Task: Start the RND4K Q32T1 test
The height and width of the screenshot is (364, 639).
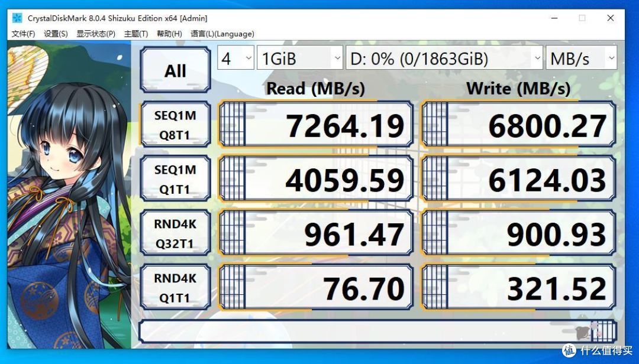Action: (x=175, y=233)
